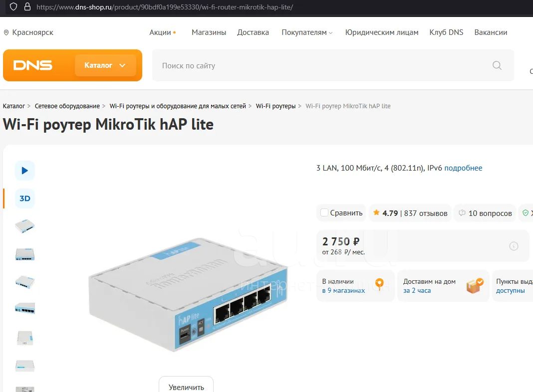Click the shield icon in the address bar
The width and height of the screenshot is (533, 392).
click(13, 7)
